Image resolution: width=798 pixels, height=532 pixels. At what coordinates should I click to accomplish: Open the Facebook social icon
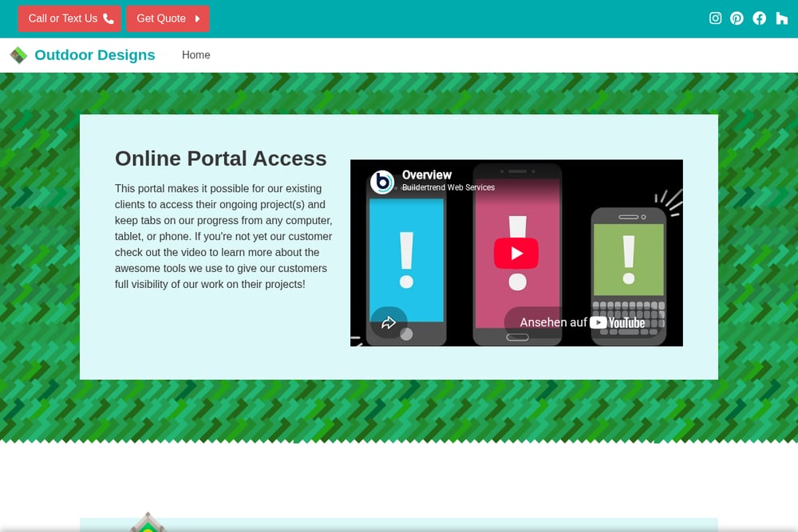(x=760, y=18)
